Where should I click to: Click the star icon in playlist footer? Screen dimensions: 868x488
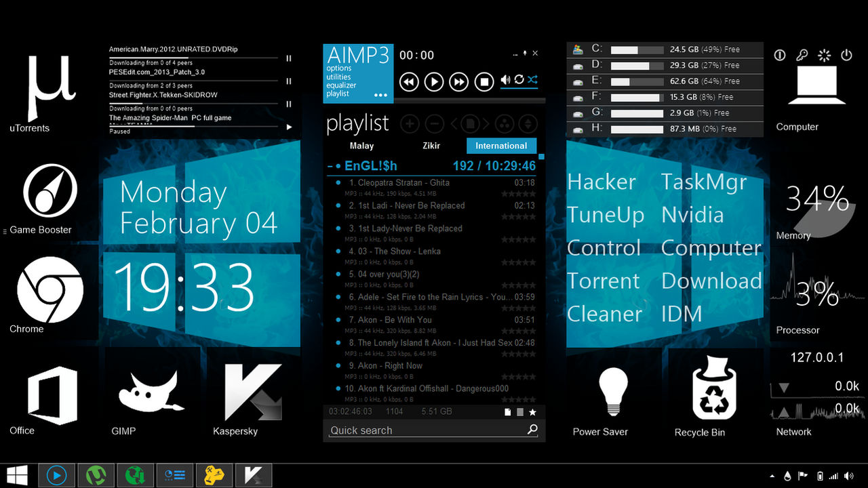click(532, 412)
